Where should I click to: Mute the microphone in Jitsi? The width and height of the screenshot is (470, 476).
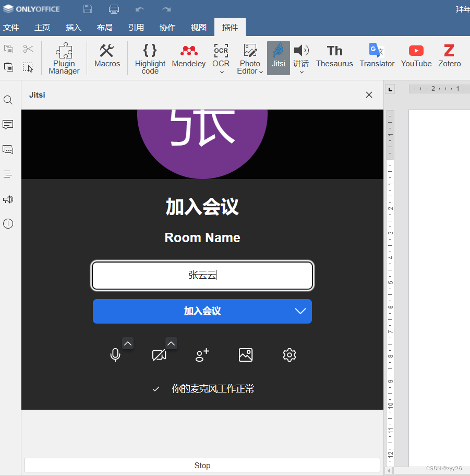(x=115, y=355)
